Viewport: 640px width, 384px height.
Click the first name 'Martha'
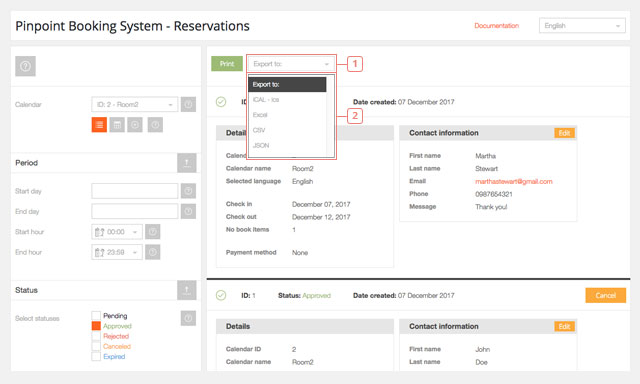click(x=485, y=156)
